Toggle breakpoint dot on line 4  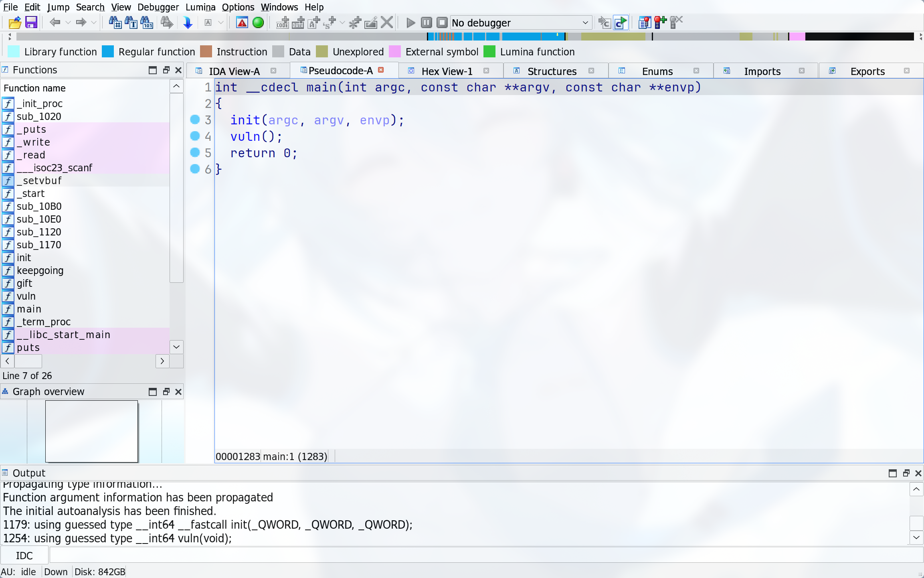pyautogui.click(x=195, y=136)
